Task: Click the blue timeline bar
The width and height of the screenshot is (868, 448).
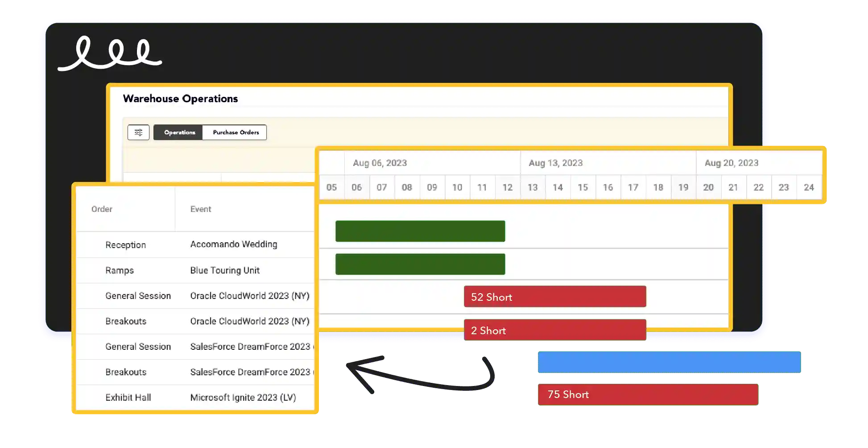Action: click(668, 362)
